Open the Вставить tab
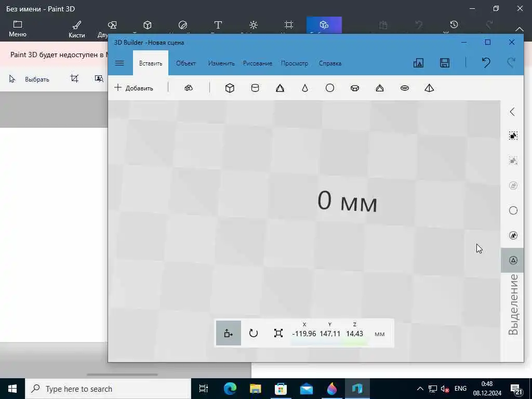Screen dimensions: 532x399 click(x=151, y=63)
